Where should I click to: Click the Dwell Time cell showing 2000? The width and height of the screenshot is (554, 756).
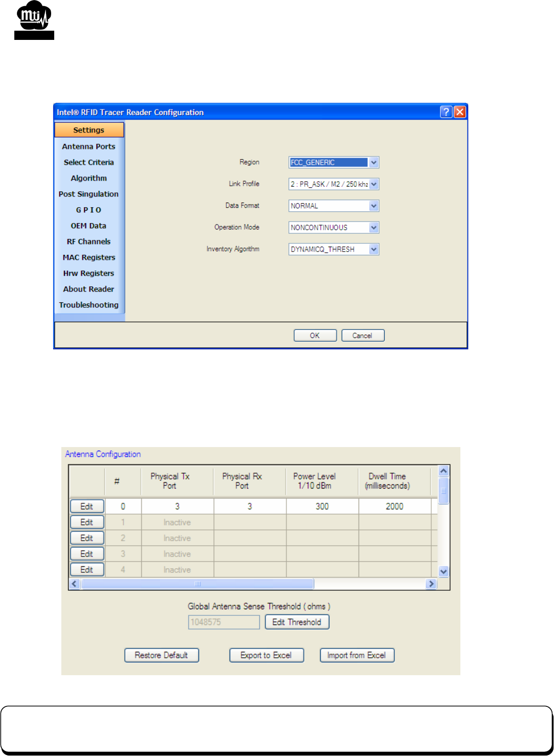coord(394,506)
